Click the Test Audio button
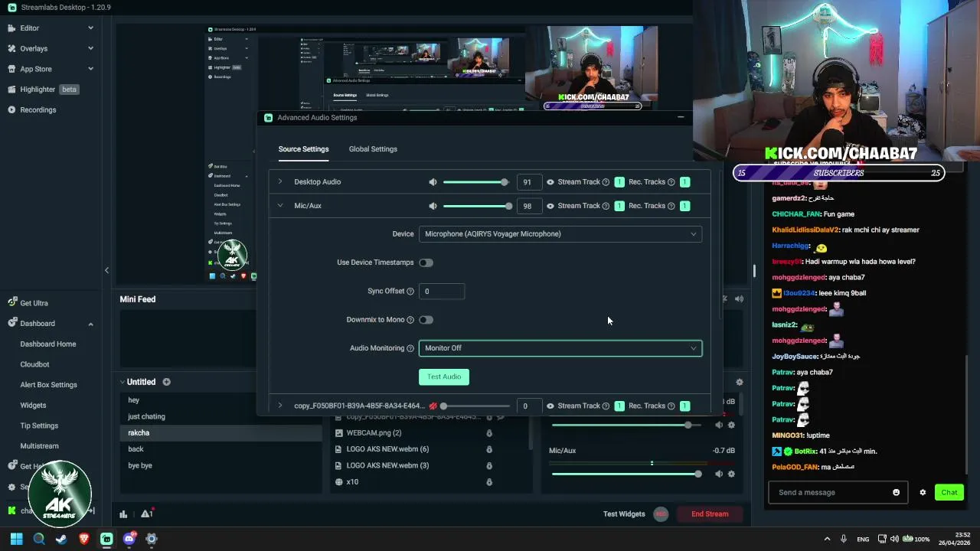 click(x=444, y=377)
